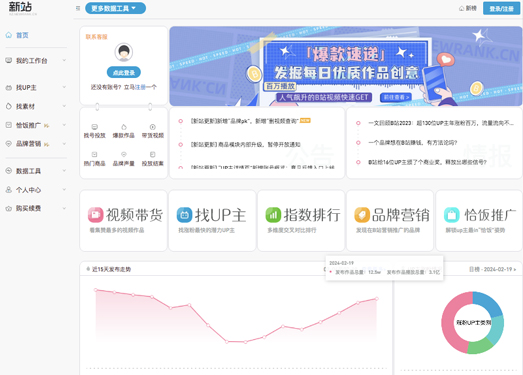Click the 品牌营销 sidebar icon
The image size is (523, 375).
9,144
